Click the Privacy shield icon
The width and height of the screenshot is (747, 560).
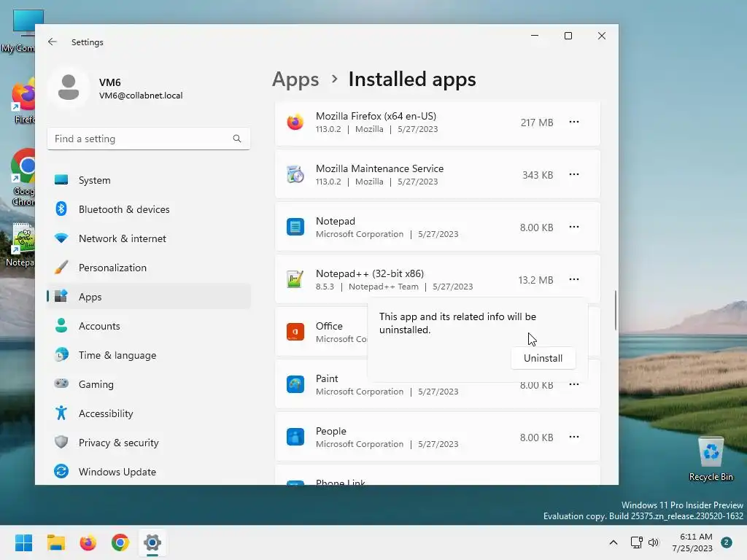[61, 443]
